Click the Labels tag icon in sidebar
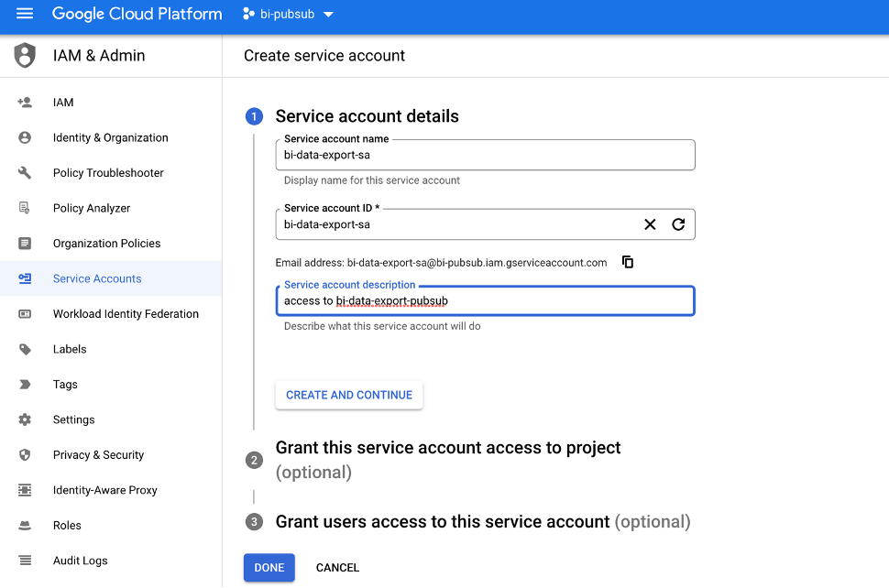The height and width of the screenshot is (588, 889). (x=25, y=349)
